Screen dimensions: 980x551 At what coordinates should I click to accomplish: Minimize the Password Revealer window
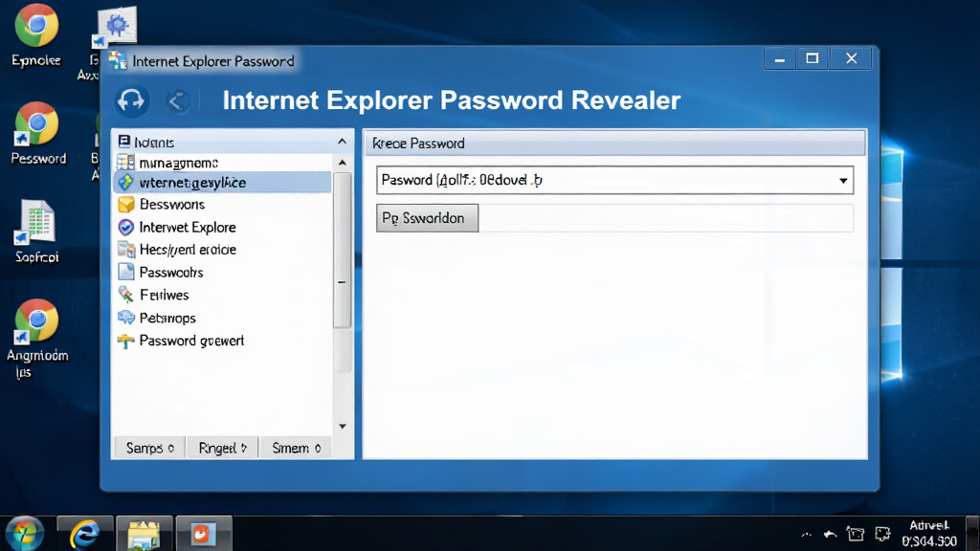779,58
